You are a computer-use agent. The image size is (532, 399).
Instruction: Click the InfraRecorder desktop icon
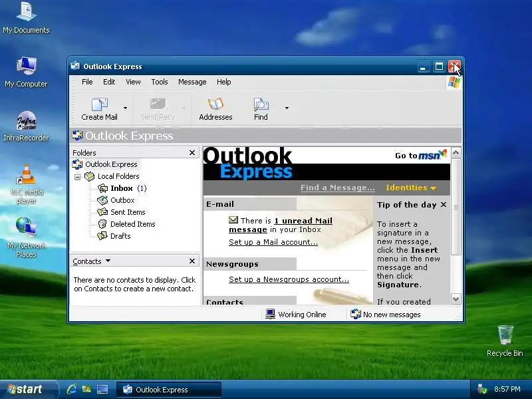click(27, 120)
